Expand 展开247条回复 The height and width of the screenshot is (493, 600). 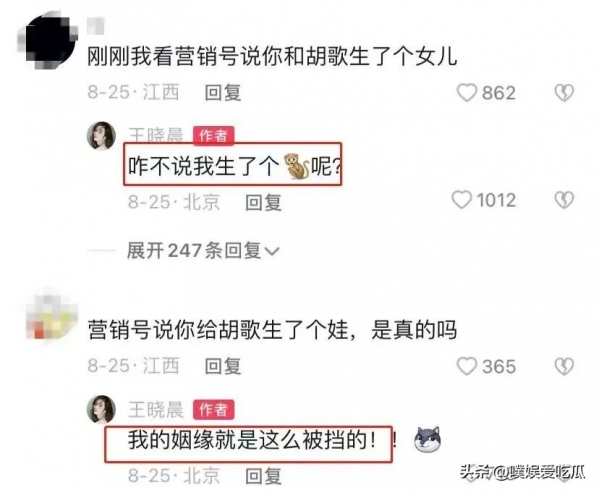click(x=203, y=251)
